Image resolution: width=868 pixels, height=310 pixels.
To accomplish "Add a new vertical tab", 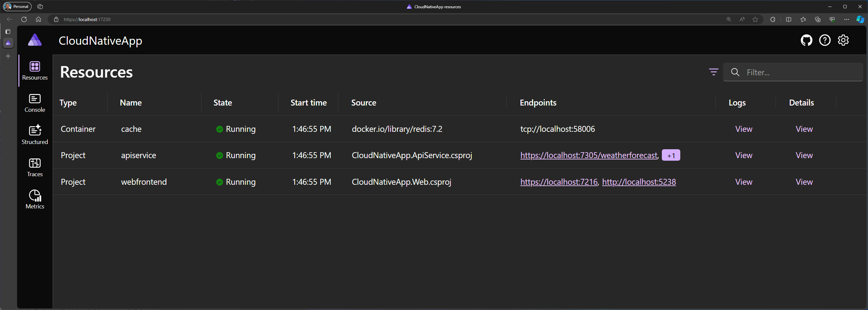I will 8,56.
